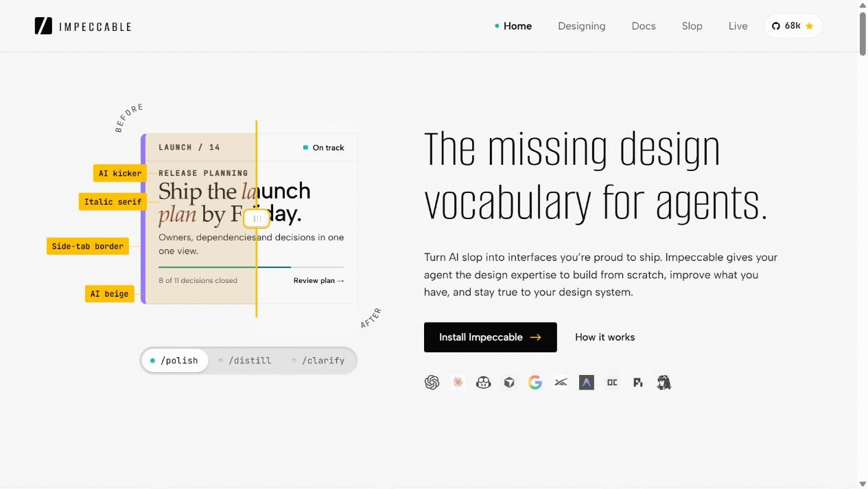
Task: Click the OpenAI logo icon
Action: pos(432,383)
